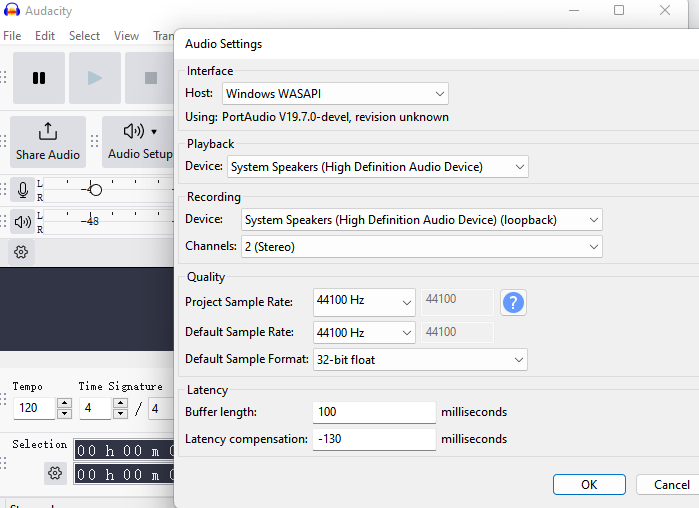Minimize the Audacity window
This screenshot has width=699, height=508.
574,10
